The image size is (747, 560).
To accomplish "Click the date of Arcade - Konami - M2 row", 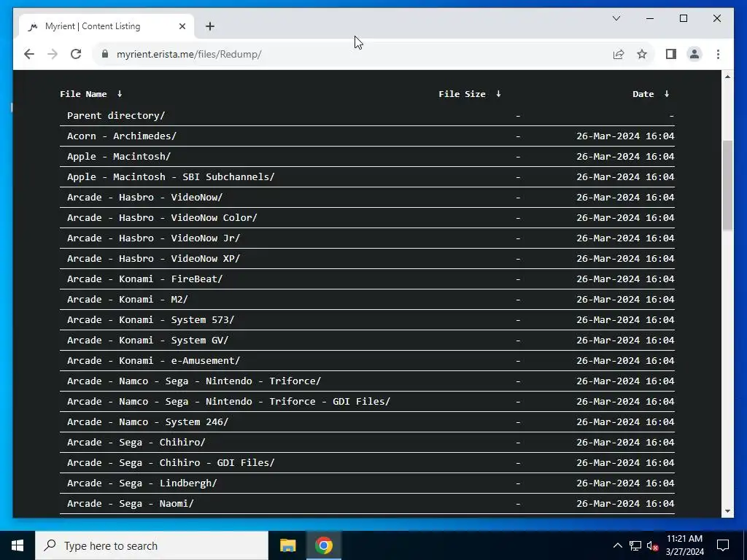I will click(625, 300).
